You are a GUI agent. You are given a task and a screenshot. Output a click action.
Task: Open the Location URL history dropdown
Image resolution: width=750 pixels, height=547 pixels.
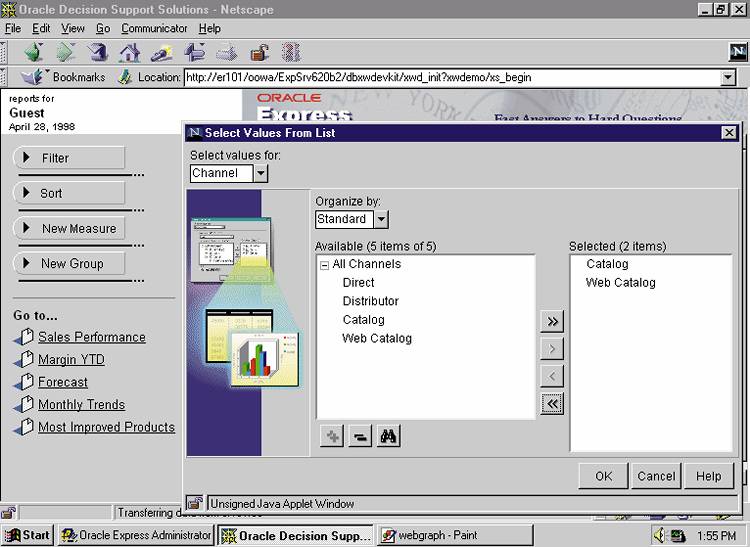[728, 77]
